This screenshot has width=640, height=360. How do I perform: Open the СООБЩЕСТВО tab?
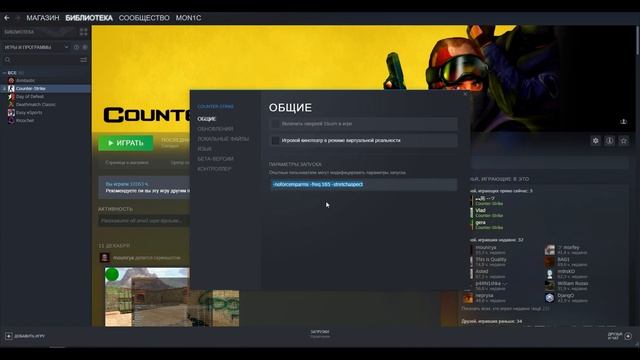pyautogui.click(x=144, y=18)
